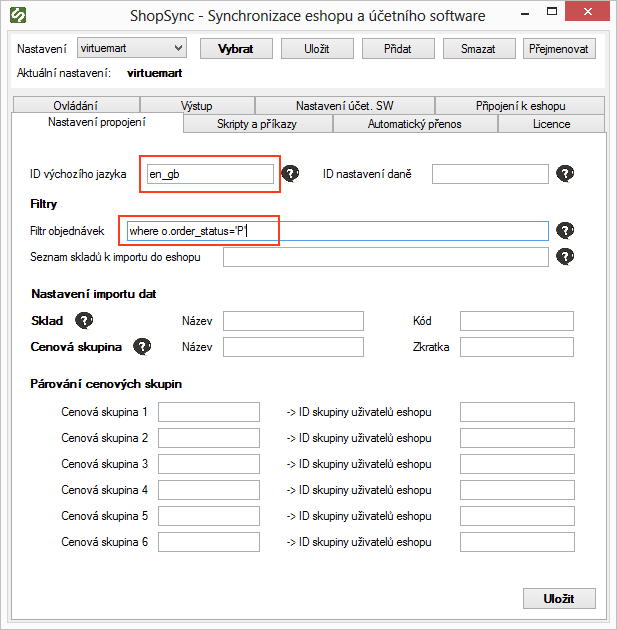Minimize the ShopSync window
Viewport: 617px width, 630px height.
pyautogui.click(x=525, y=13)
